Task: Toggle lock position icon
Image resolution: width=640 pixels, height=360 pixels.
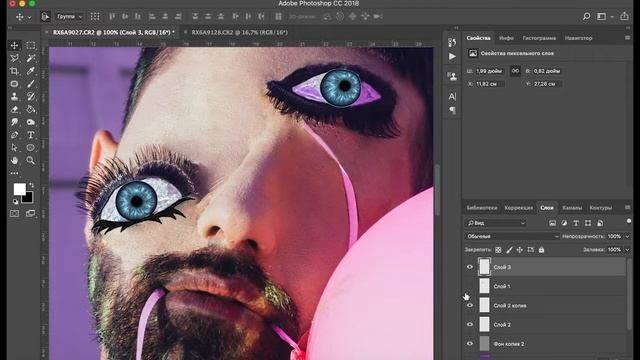Action: 520,249
